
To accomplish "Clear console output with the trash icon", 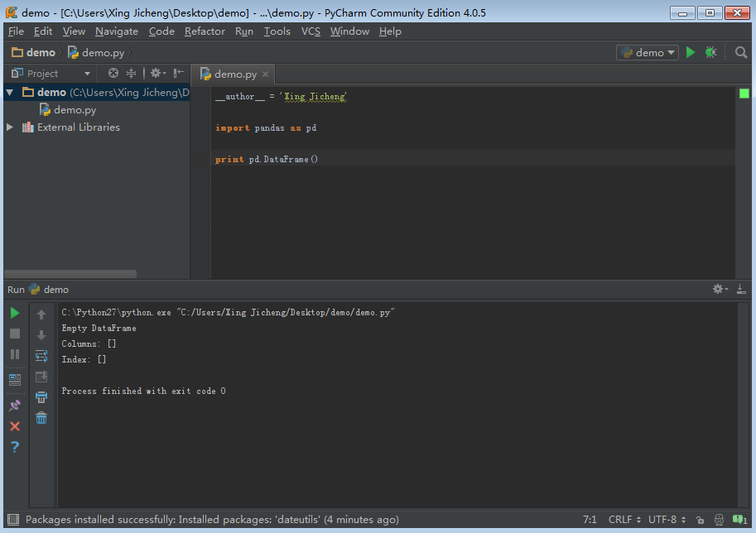I will [41, 418].
